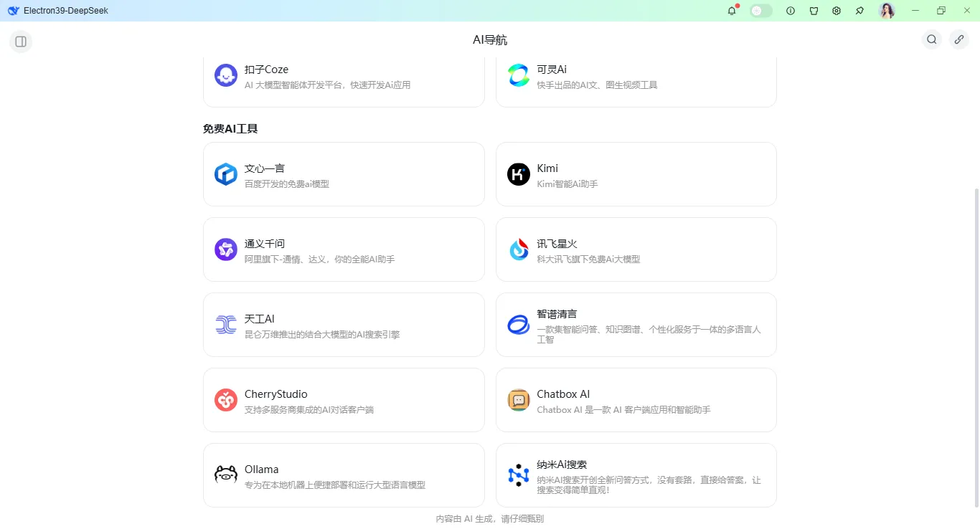Open the 文心一言 card
Image resolution: width=980 pixels, height=529 pixels.
(344, 174)
